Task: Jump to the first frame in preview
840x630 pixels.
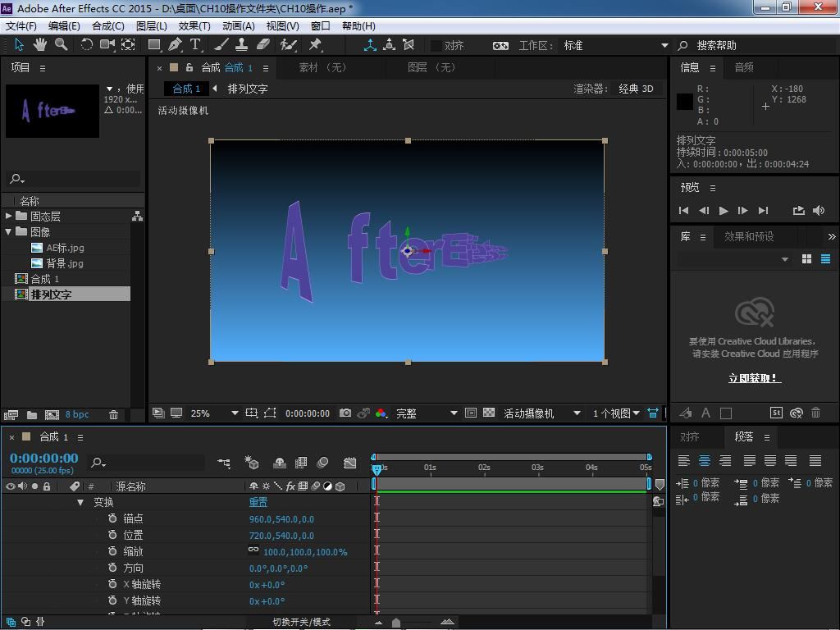Action: pyautogui.click(x=683, y=211)
